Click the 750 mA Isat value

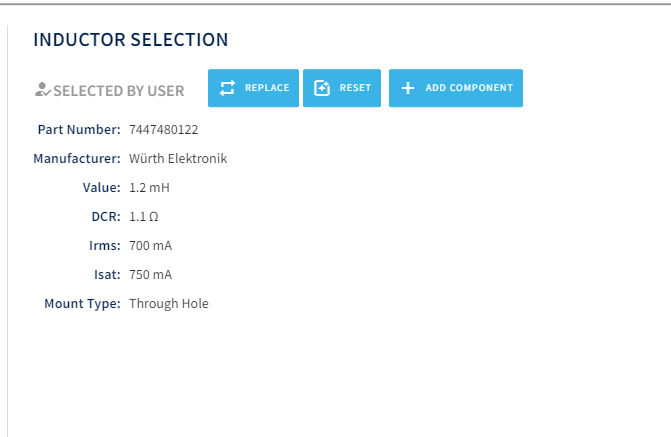tap(151, 275)
